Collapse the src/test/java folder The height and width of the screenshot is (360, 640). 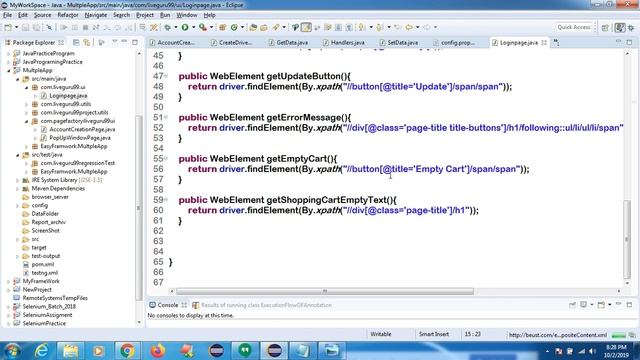18,155
